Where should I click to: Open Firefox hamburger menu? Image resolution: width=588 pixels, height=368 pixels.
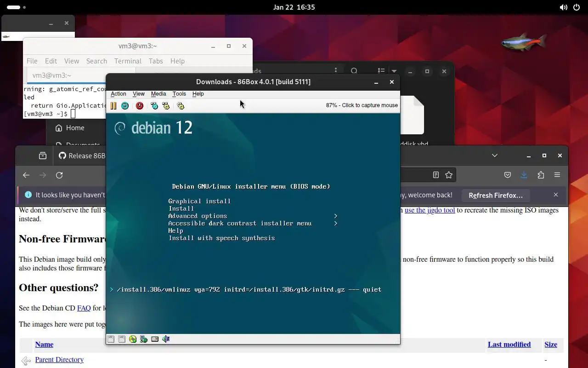coord(557,175)
